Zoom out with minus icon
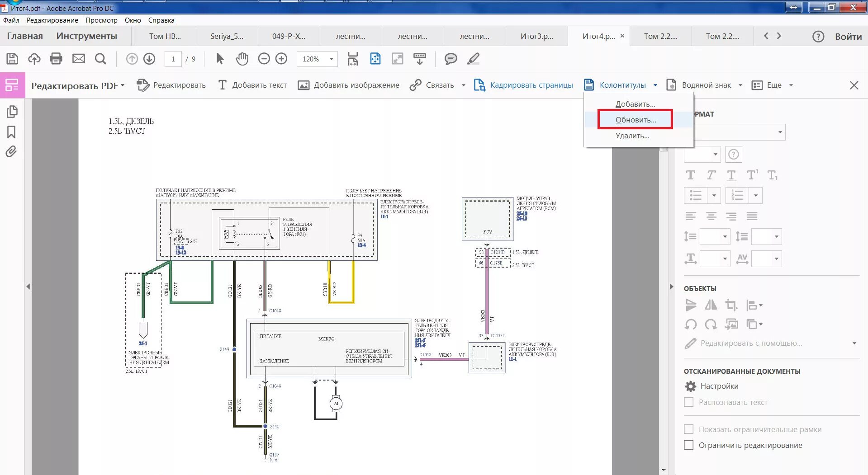Image resolution: width=868 pixels, height=475 pixels. click(x=264, y=59)
